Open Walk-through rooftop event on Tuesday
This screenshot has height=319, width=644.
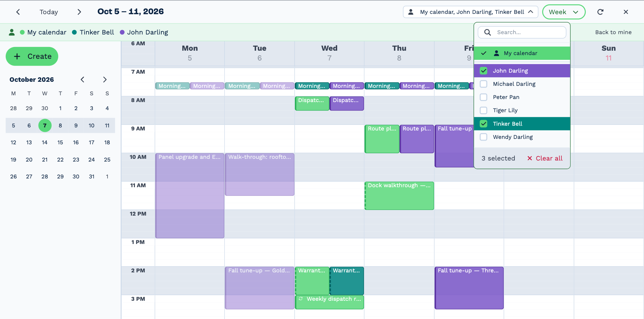260,174
